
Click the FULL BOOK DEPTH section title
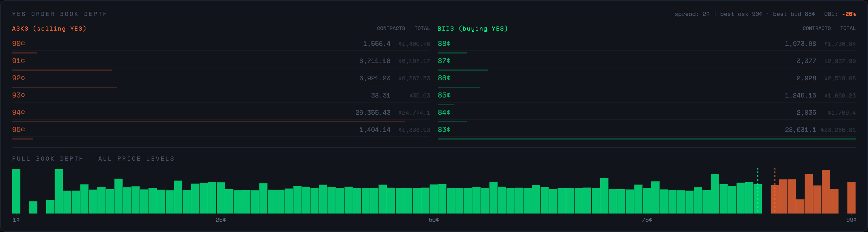(93, 159)
